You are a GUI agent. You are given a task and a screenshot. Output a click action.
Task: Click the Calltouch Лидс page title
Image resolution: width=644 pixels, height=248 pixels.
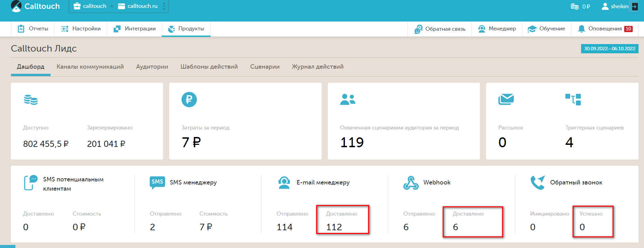pyautogui.click(x=44, y=49)
